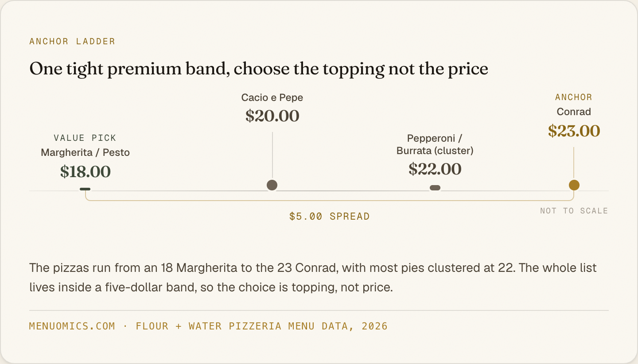Click the VALUE PICK label

[85, 138]
